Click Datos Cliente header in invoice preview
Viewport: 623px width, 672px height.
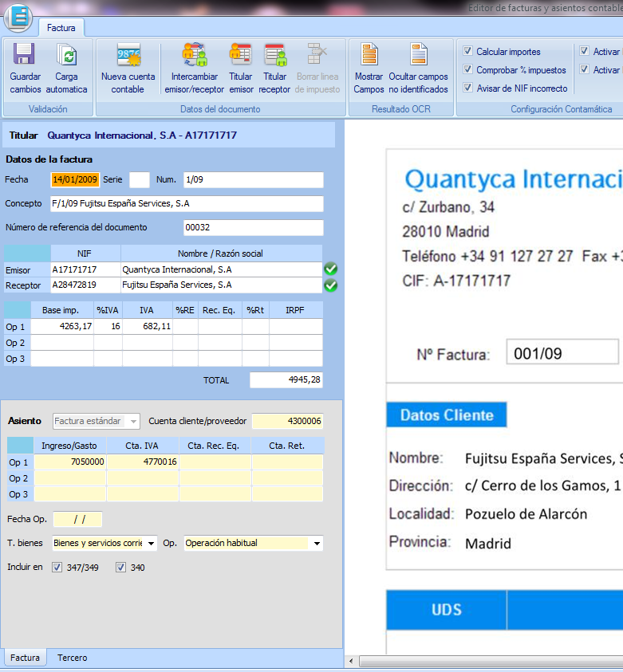pyautogui.click(x=447, y=415)
